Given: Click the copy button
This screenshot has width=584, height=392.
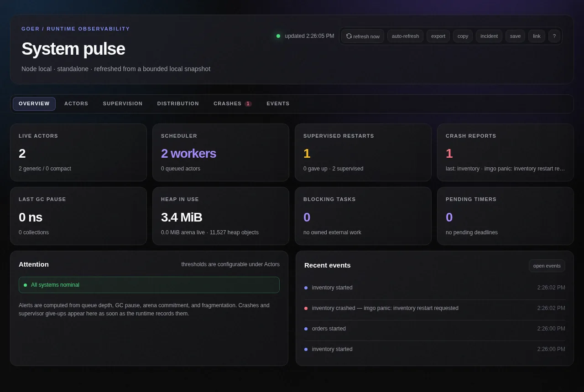Looking at the screenshot, I should 463,36.
